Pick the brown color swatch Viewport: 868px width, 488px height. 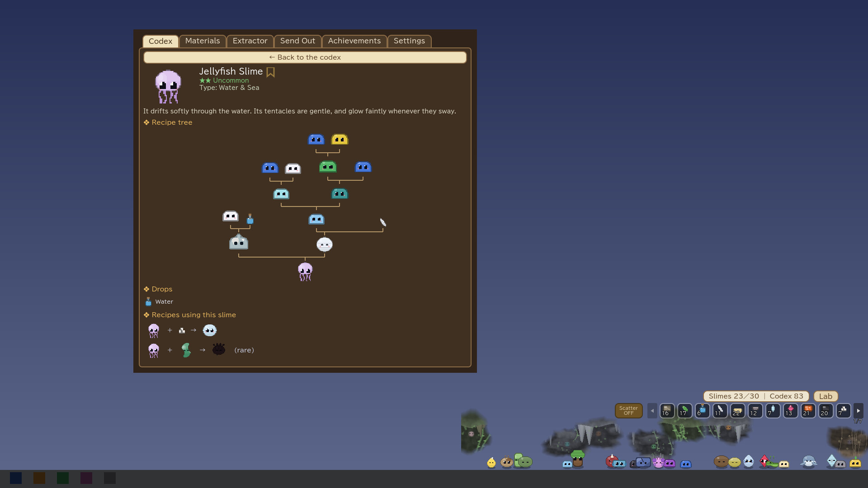[39, 478]
